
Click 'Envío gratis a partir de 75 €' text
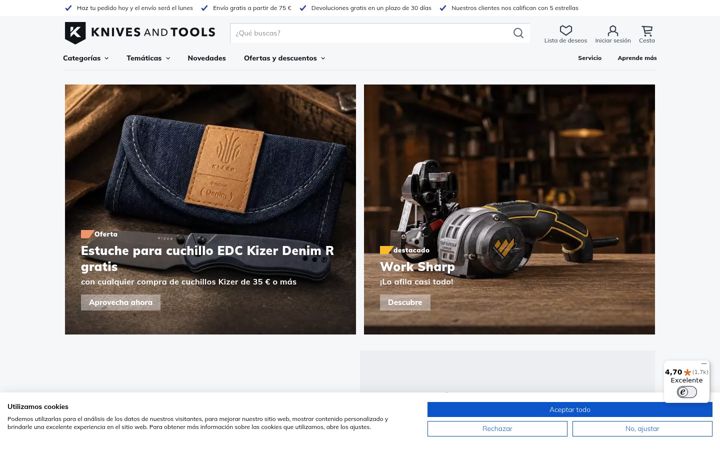[252, 8]
